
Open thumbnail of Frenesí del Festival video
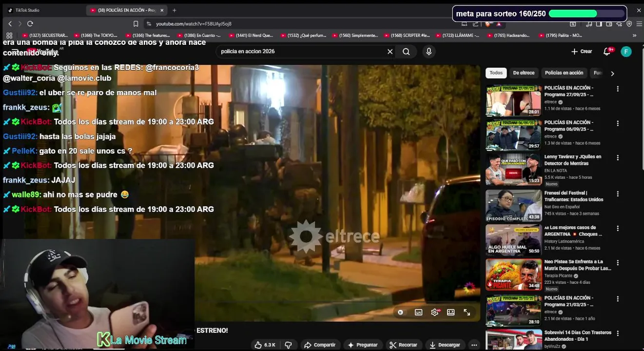(x=513, y=205)
